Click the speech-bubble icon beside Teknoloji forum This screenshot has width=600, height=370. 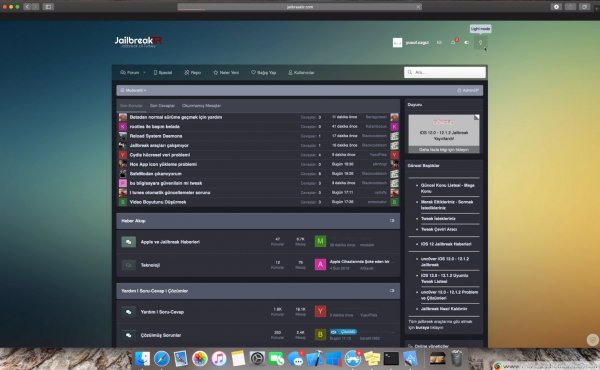129,265
